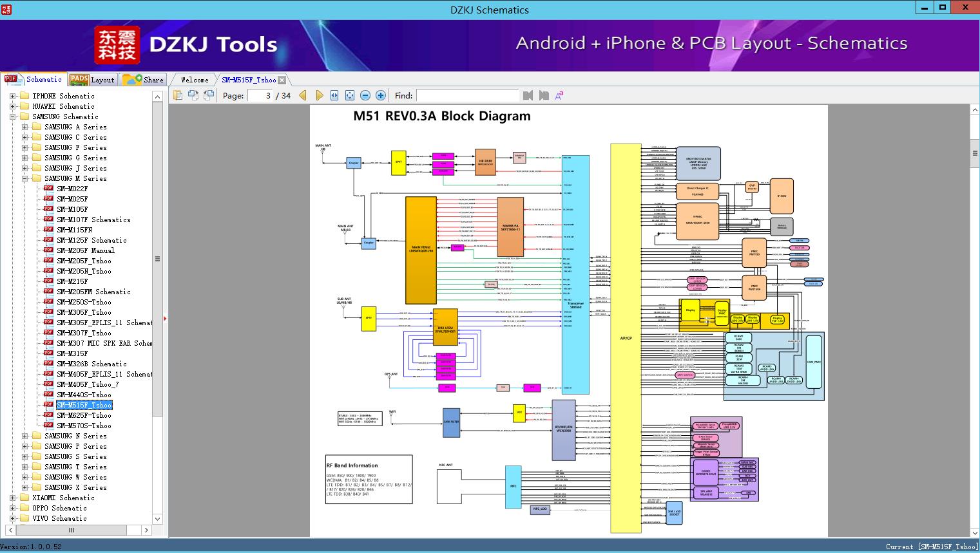Viewport: 980px width, 553px height.
Task: Go to the previous page arrow
Action: pyautogui.click(x=303, y=95)
